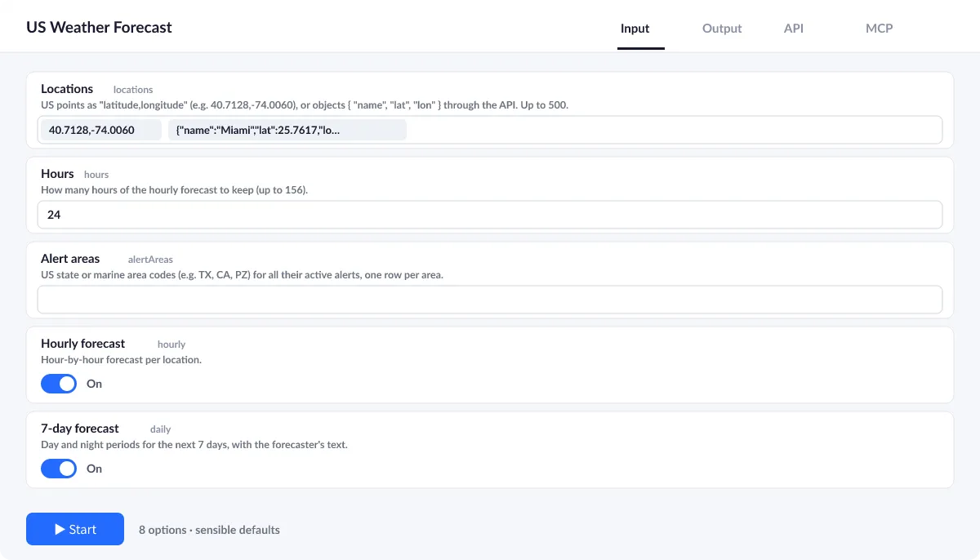Image resolution: width=980 pixels, height=560 pixels.
Task: Click the "hourly" parameter name
Action: point(171,344)
